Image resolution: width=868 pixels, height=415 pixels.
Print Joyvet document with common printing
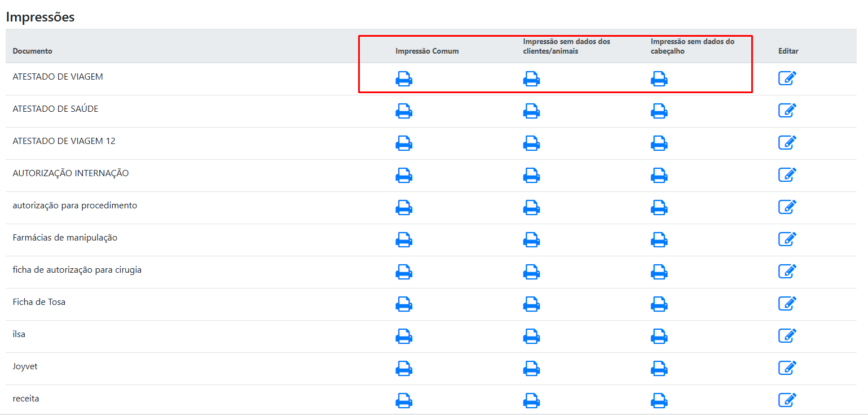pyautogui.click(x=404, y=369)
